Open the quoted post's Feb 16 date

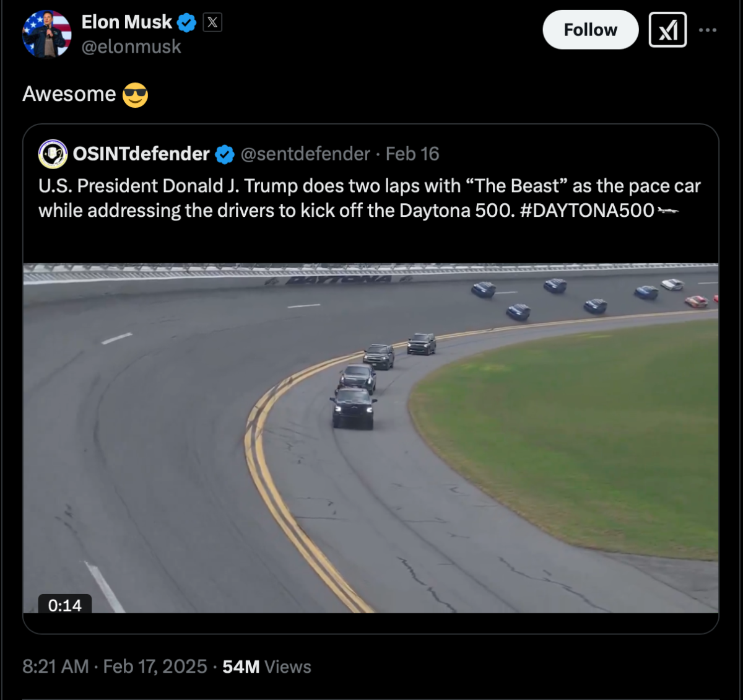click(412, 154)
